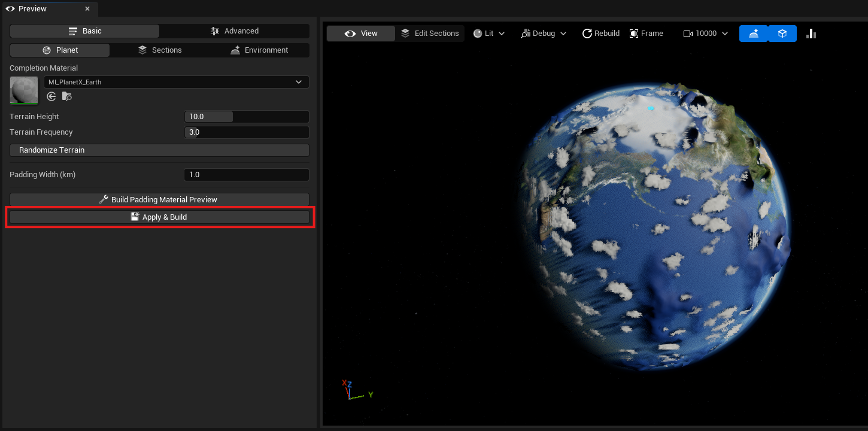This screenshot has width=868, height=431.
Task: Open the Sections tab
Action: pyautogui.click(x=160, y=50)
